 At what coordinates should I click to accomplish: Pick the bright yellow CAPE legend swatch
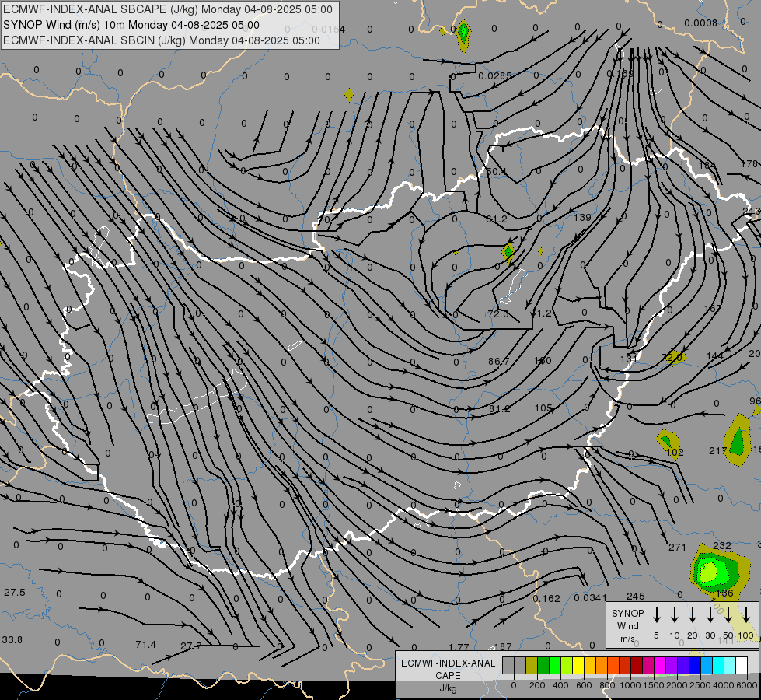click(x=578, y=666)
